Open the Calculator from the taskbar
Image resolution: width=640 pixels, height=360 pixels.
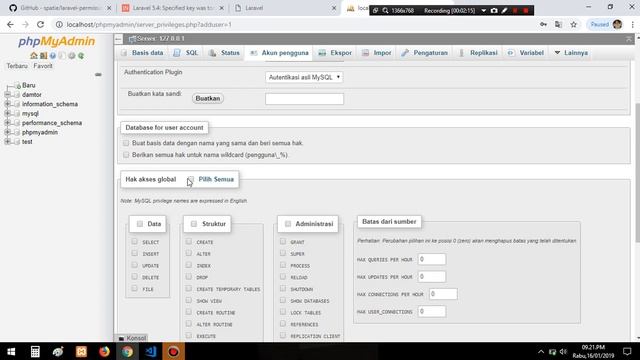pyautogui.click(x=35, y=351)
